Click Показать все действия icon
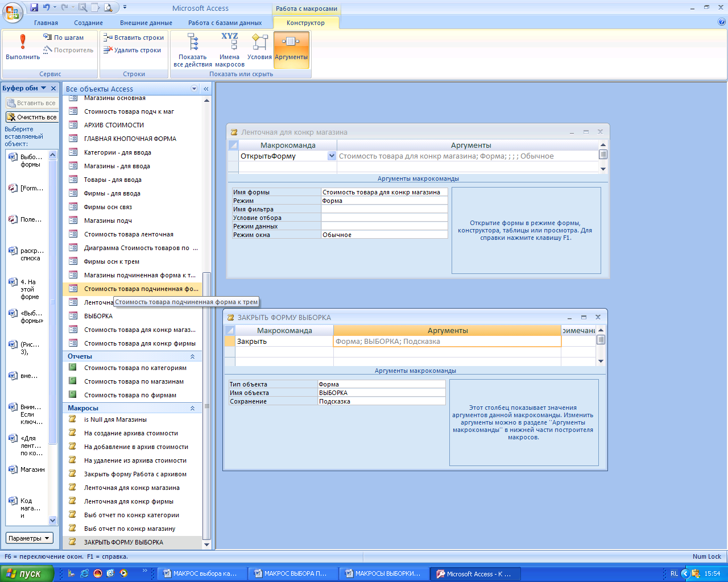The height and width of the screenshot is (582, 728). (193, 50)
